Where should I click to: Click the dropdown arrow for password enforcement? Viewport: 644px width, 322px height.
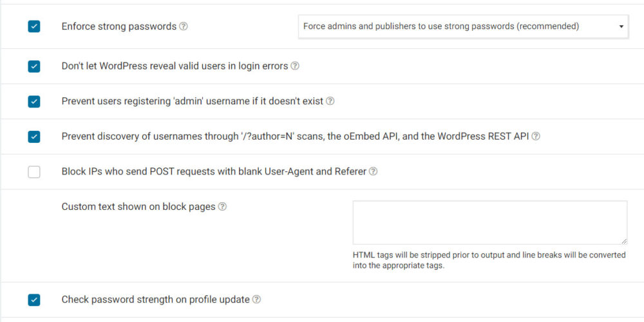[x=621, y=26]
